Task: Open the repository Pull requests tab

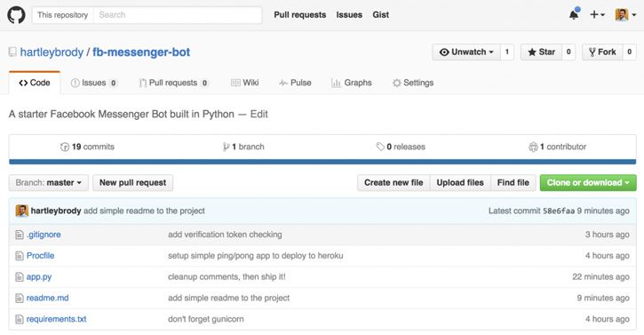Action: pyautogui.click(x=174, y=83)
